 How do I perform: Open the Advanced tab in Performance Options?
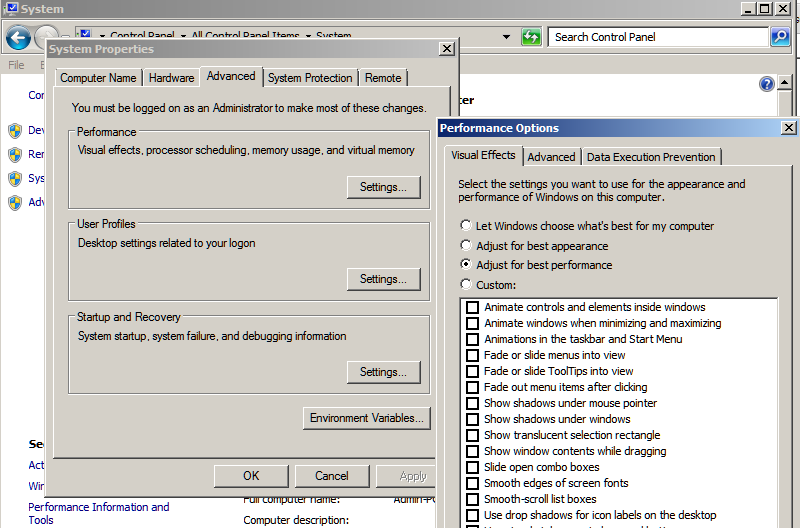[551, 157]
